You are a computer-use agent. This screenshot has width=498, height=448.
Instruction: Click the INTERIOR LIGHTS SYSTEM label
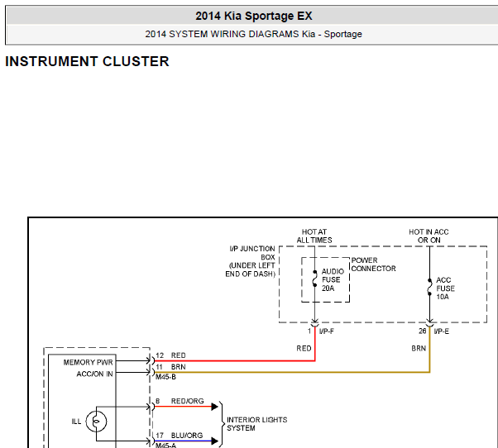tap(256, 424)
